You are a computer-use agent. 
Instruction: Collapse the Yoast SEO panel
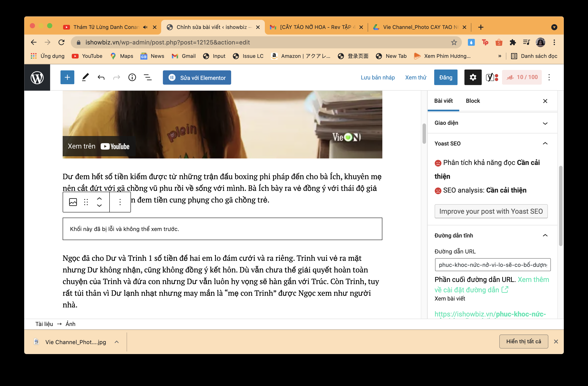coord(492,144)
